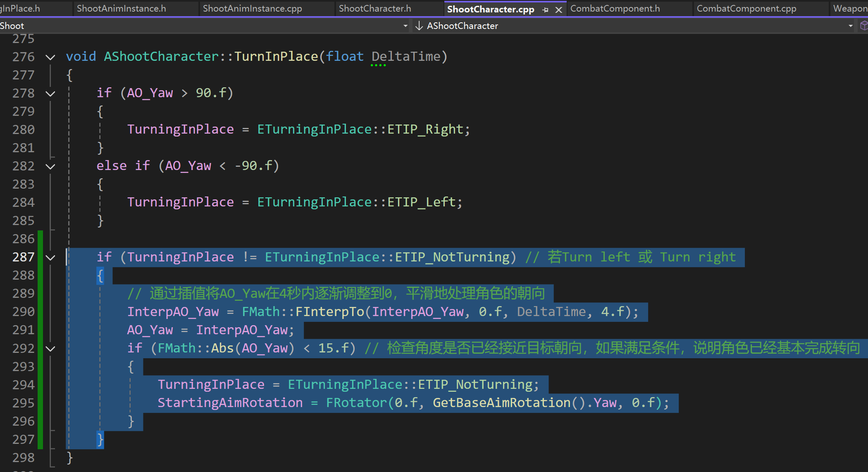The width and height of the screenshot is (868, 472).
Task: Open the CombatComponent.h tab
Action: pos(615,8)
